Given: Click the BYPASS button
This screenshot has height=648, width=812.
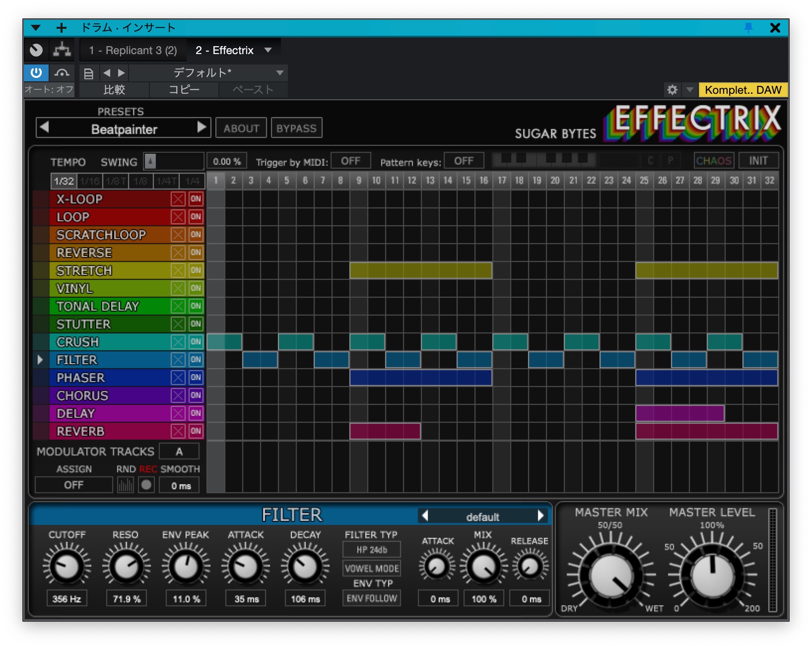Looking at the screenshot, I should tap(296, 128).
